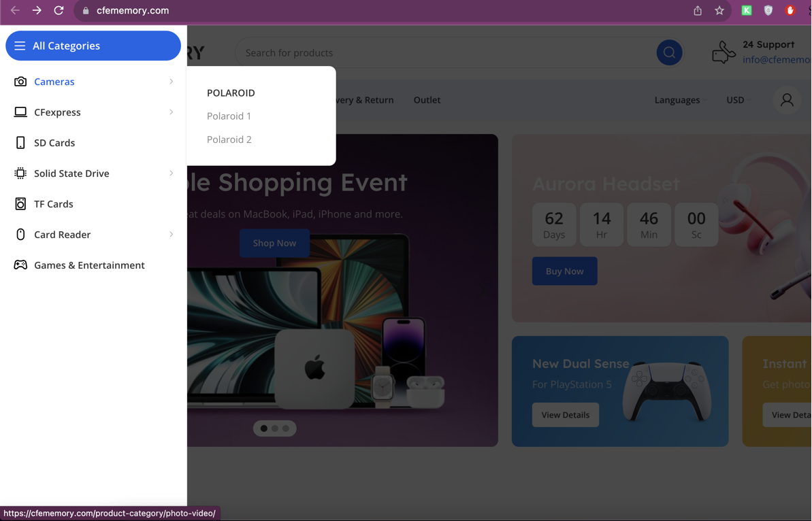Open the Languages dropdown

tap(680, 100)
